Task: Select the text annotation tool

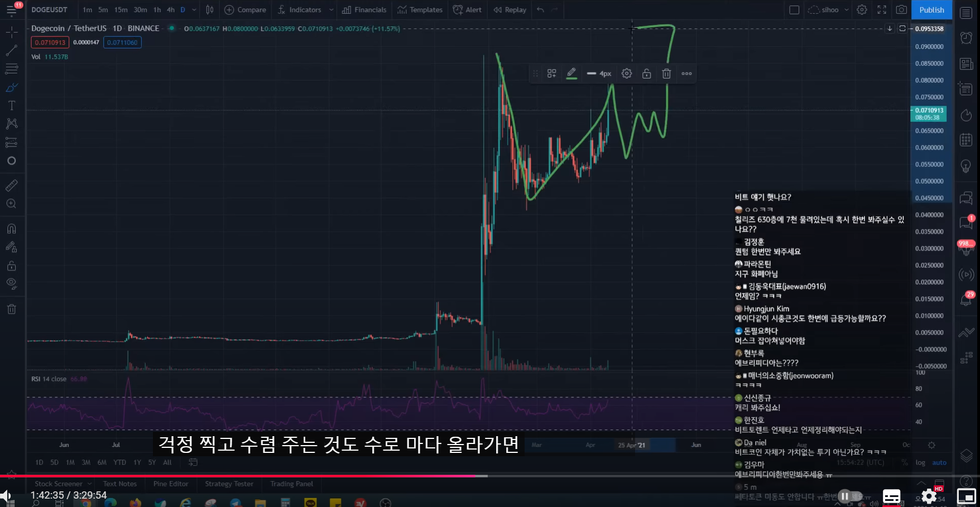Action: pyautogui.click(x=11, y=105)
